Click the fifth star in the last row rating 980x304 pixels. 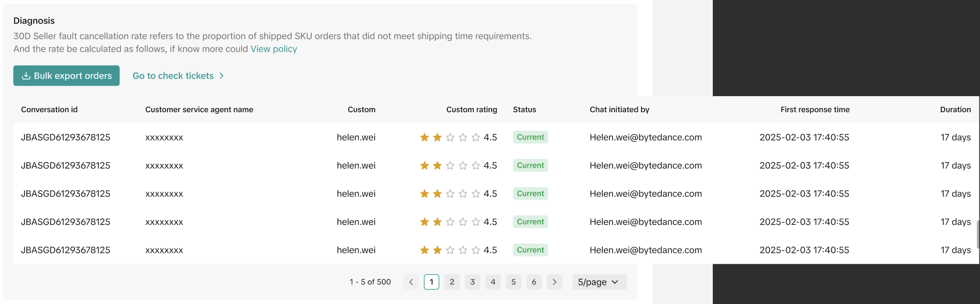point(476,250)
